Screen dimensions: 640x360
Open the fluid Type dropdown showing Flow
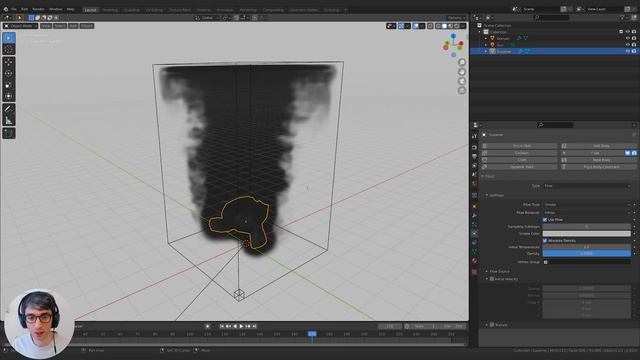(587, 186)
